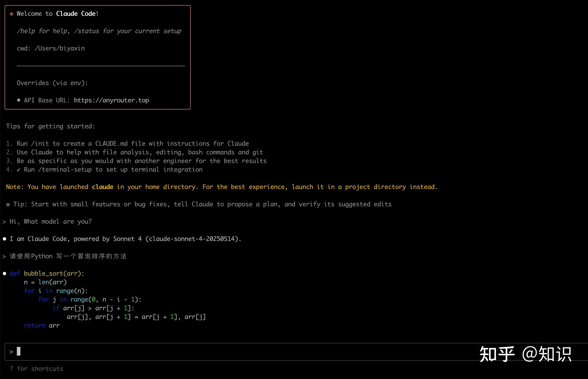This screenshot has width=588, height=379.
Task: Click the prompt arrow before 'Hi, What model'
Action: pos(4,222)
